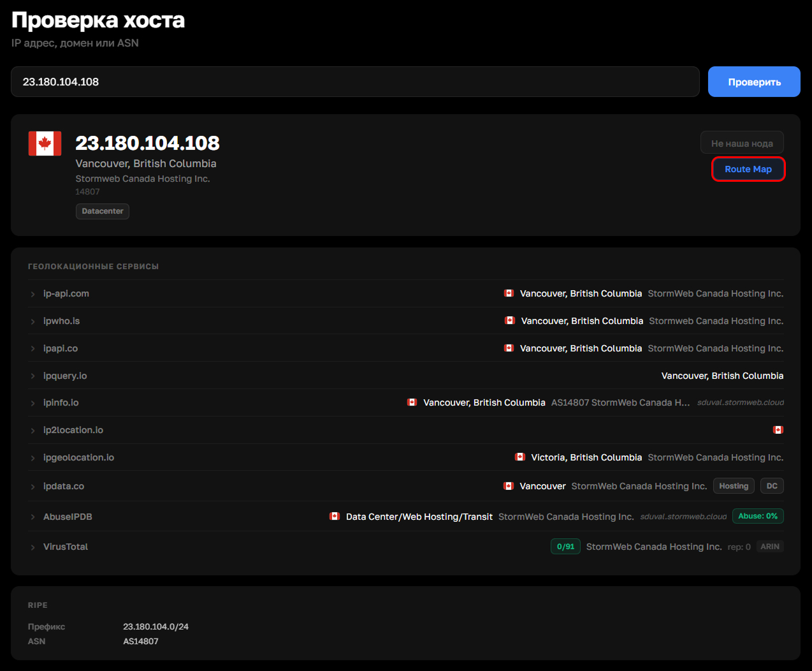Click Data Center/Web Hosting/Transit text

point(419,517)
